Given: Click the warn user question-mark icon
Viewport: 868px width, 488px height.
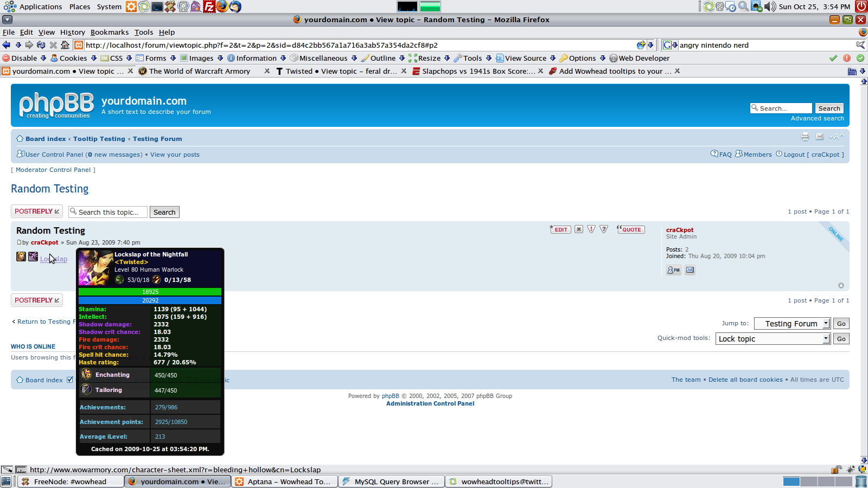Looking at the screenshot, I should 604,229.
